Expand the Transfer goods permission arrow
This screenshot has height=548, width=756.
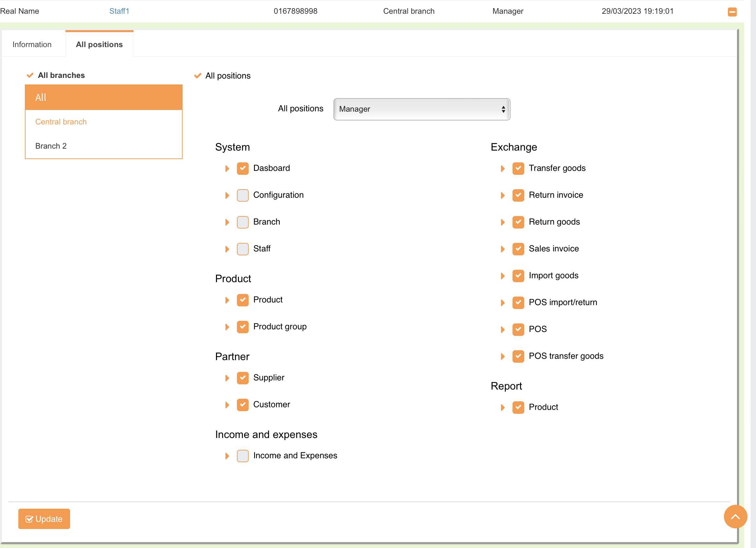tap(503, 168)
